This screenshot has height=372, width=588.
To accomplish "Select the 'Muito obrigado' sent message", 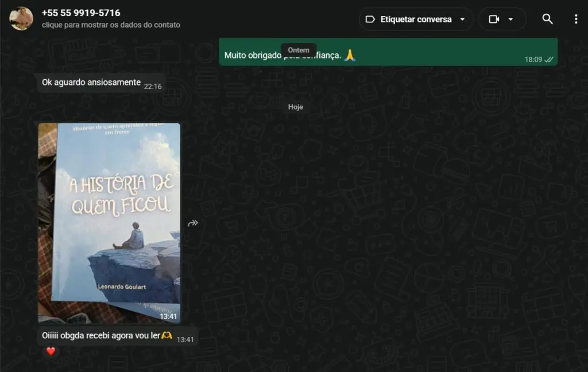I will (388, 52).
